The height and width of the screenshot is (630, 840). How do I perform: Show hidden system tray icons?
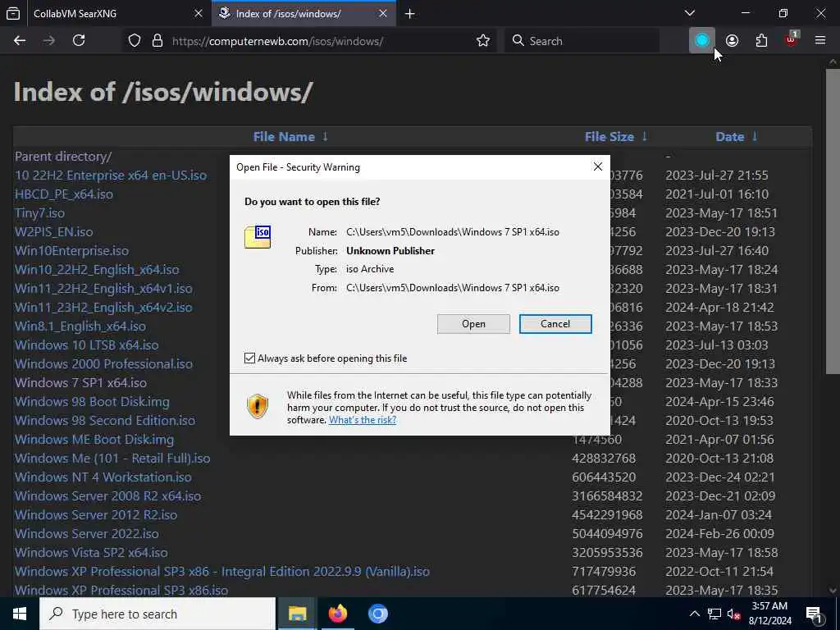(x=694, y=614)
